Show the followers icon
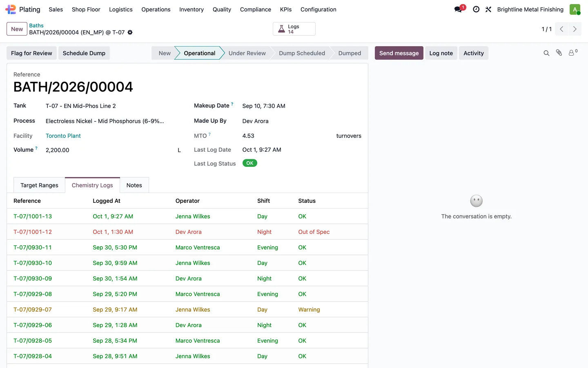Viewport: 588px width, 368px height. (x=573, y=53)
